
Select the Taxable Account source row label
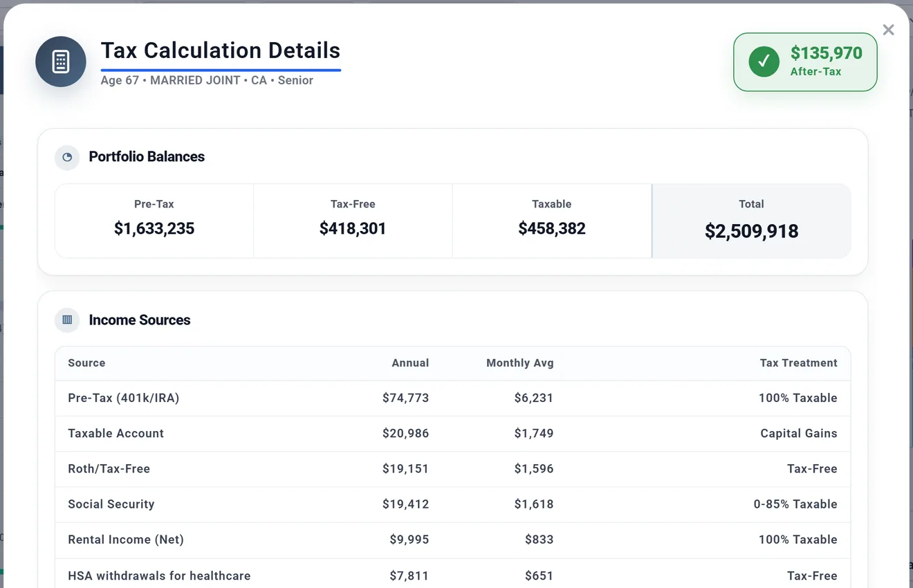coord(116,434)
